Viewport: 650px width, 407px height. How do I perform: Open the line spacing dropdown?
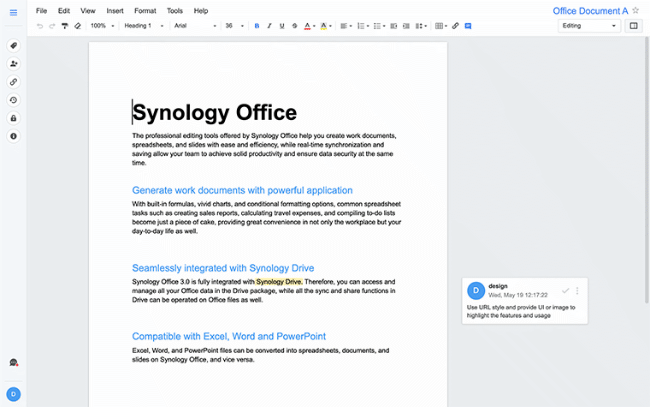421,26
